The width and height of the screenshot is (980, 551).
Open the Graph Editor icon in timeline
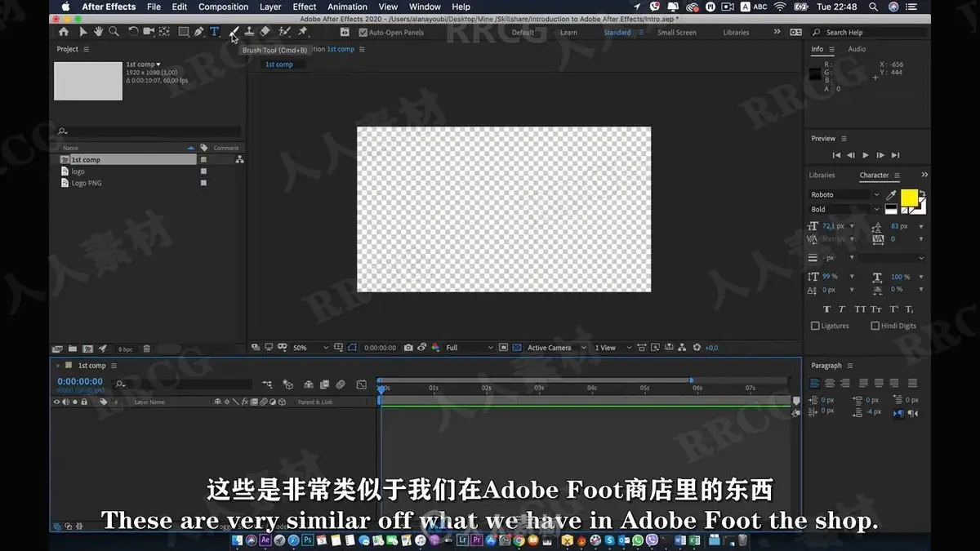(x=362, y=384)
